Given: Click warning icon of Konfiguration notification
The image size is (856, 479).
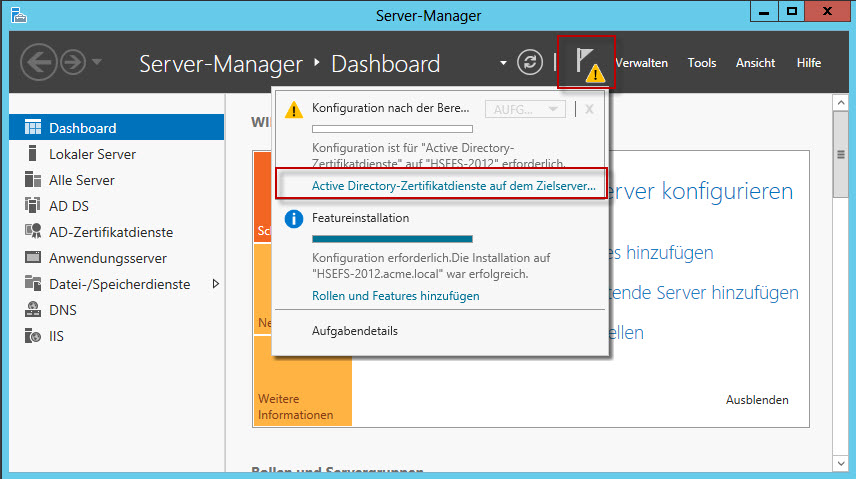Looking at the screenshot, I should point(294,110).
